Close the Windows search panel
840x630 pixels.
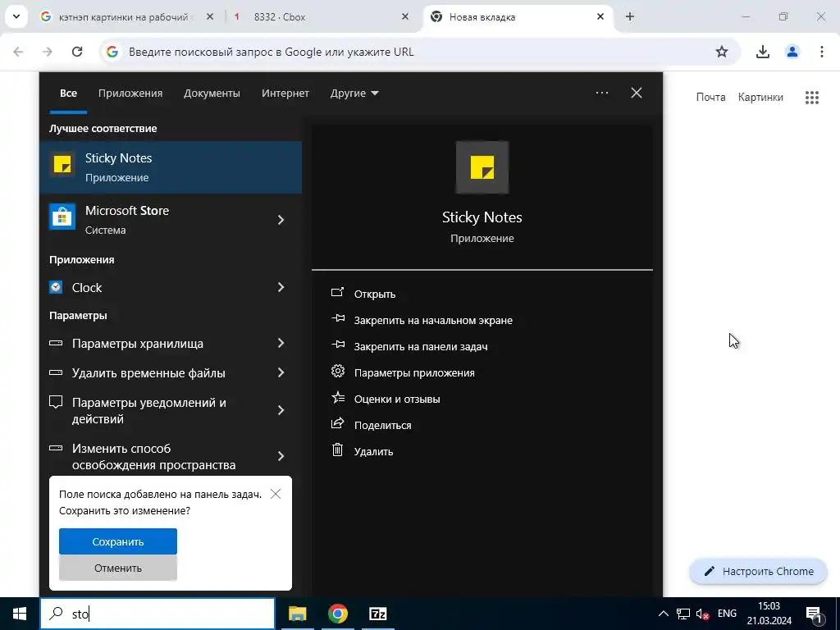coord(637,93)
